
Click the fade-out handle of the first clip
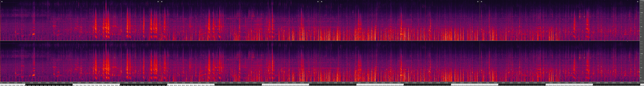click(x=158, y=2)
